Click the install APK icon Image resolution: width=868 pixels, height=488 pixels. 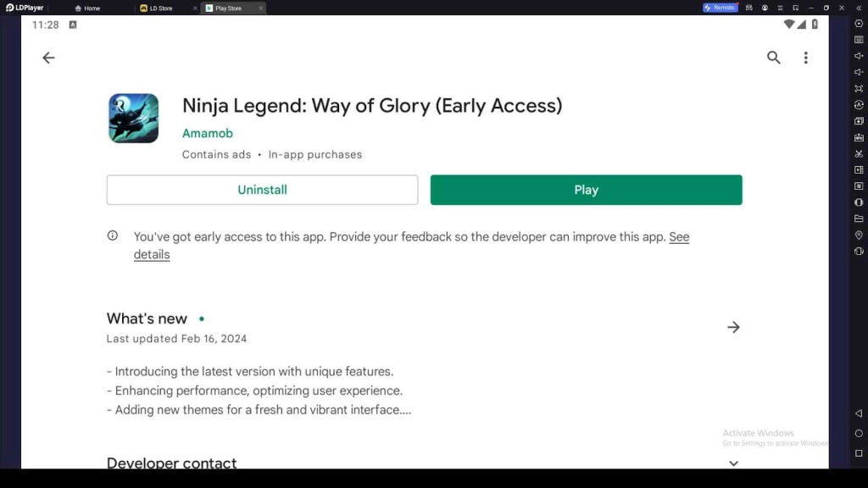pos(859,137)
